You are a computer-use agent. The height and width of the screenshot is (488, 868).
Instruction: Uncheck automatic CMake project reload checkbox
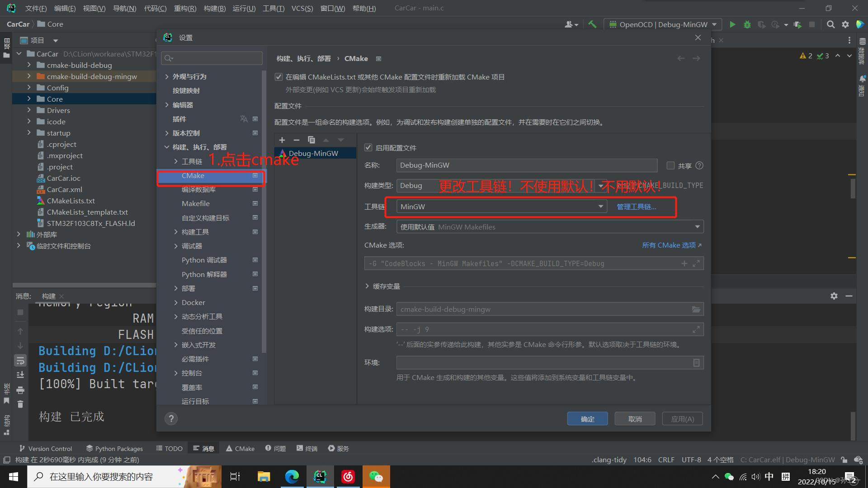pos(278,77)
